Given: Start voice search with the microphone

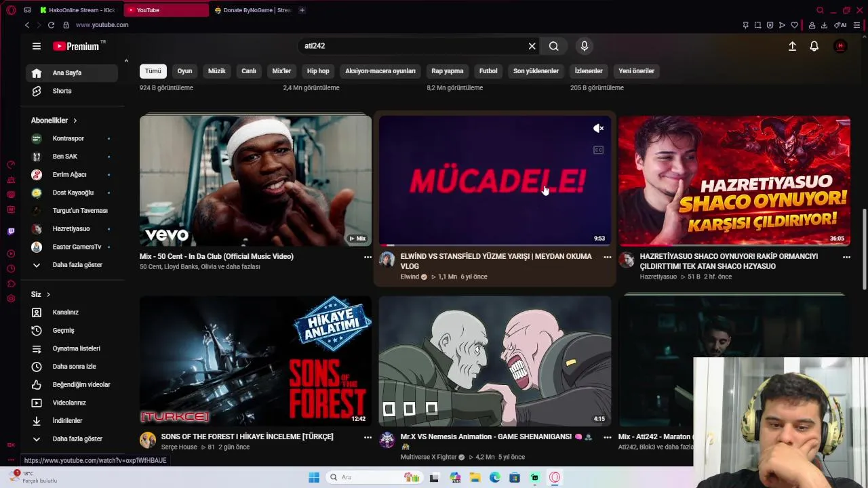Looking at the screenshot, I should pos(585,46).
